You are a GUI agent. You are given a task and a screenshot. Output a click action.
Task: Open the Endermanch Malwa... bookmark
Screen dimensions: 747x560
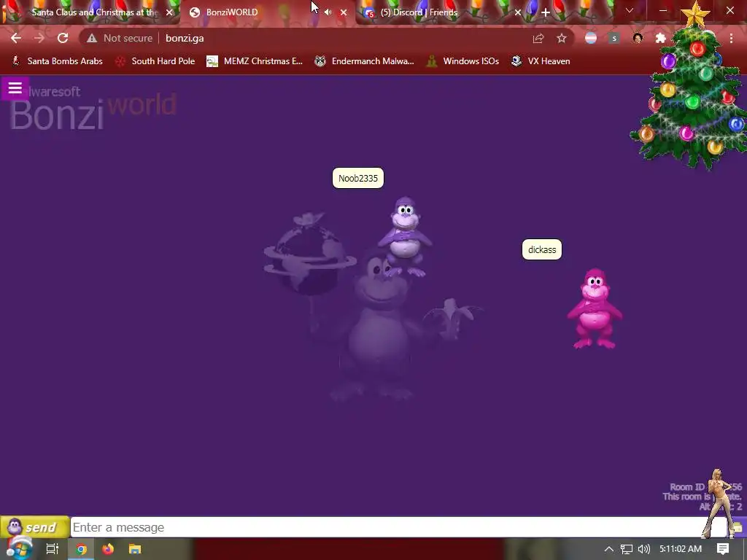click(365, 61)
